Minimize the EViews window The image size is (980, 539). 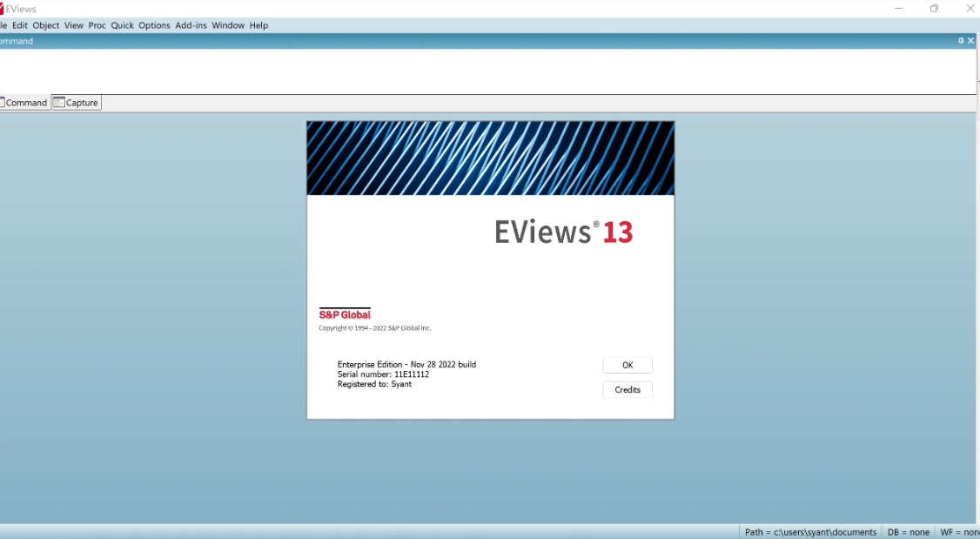898,9
